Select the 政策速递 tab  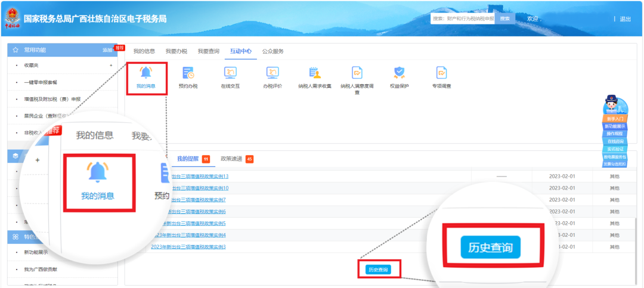pyautogui.click(x=231, y=159)
